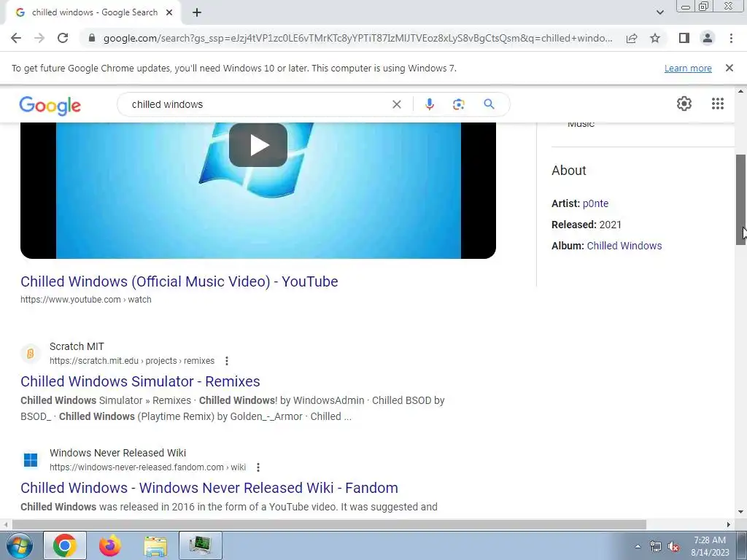The width and height of the screenshot is (747, 560).
Task: Open a new tab with the plus button
Action: click(197, 13)
